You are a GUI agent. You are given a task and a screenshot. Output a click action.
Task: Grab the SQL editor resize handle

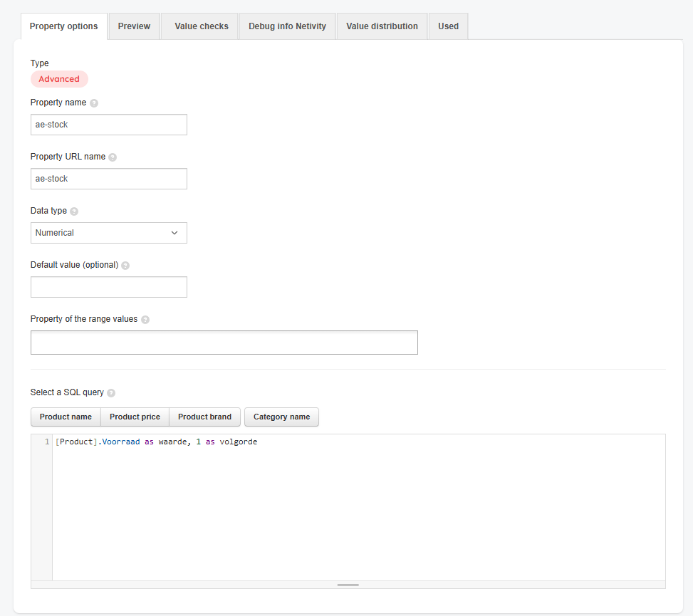click(x=348, y=585)
